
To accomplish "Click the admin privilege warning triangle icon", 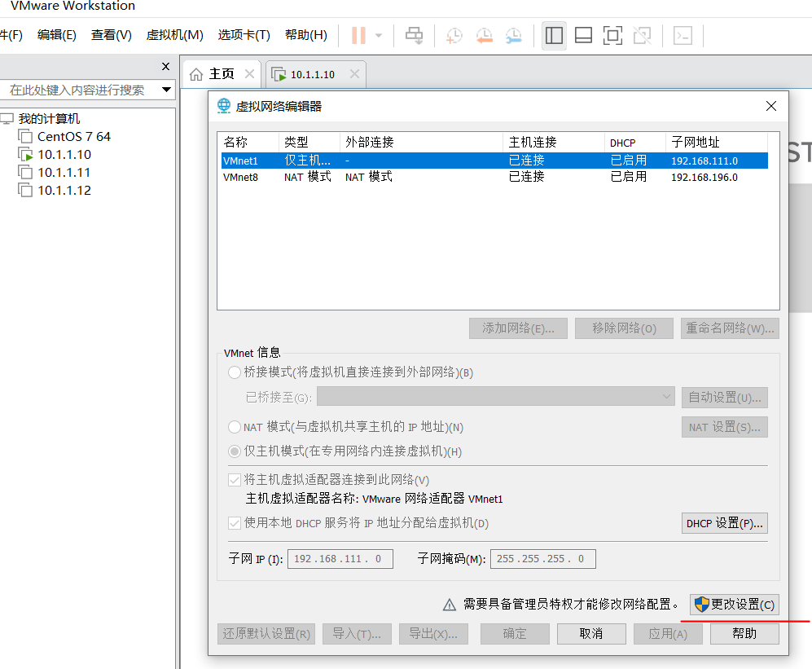I will (450, 605).
